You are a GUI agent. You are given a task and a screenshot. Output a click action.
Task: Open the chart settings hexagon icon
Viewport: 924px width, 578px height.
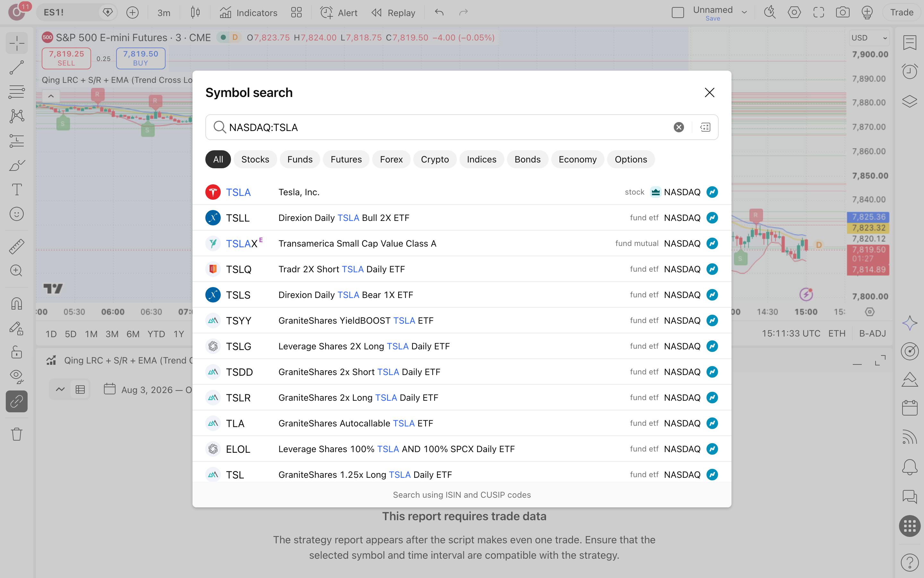[x=794, y=13]
